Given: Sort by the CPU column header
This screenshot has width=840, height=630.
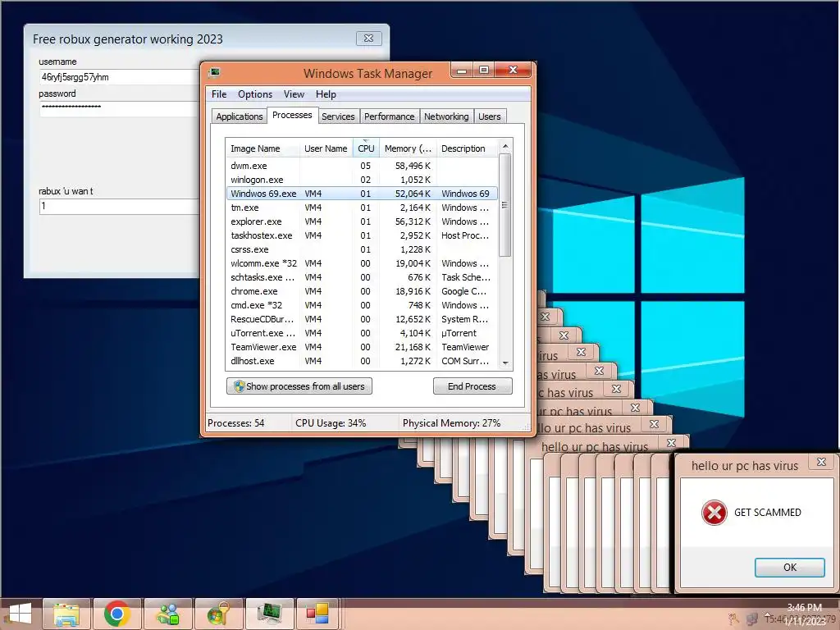Looking at the screenshot, I should pos(366,148).
